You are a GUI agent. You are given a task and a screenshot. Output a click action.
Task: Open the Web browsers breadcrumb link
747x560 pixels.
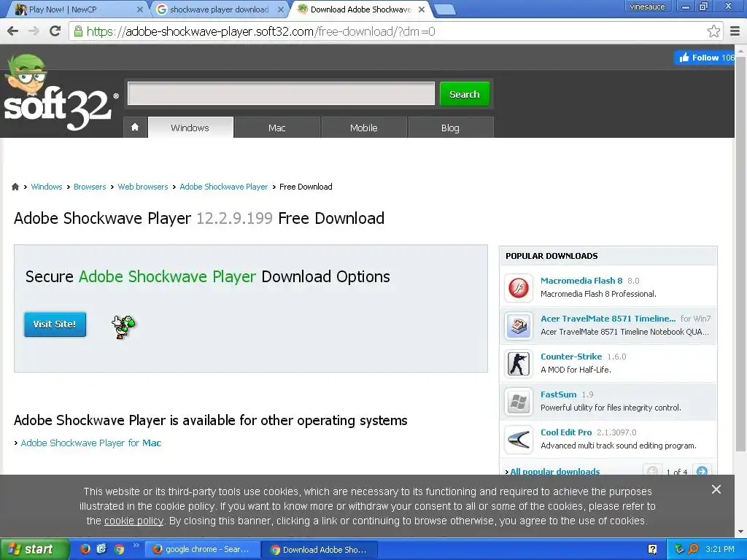(143, 187)
